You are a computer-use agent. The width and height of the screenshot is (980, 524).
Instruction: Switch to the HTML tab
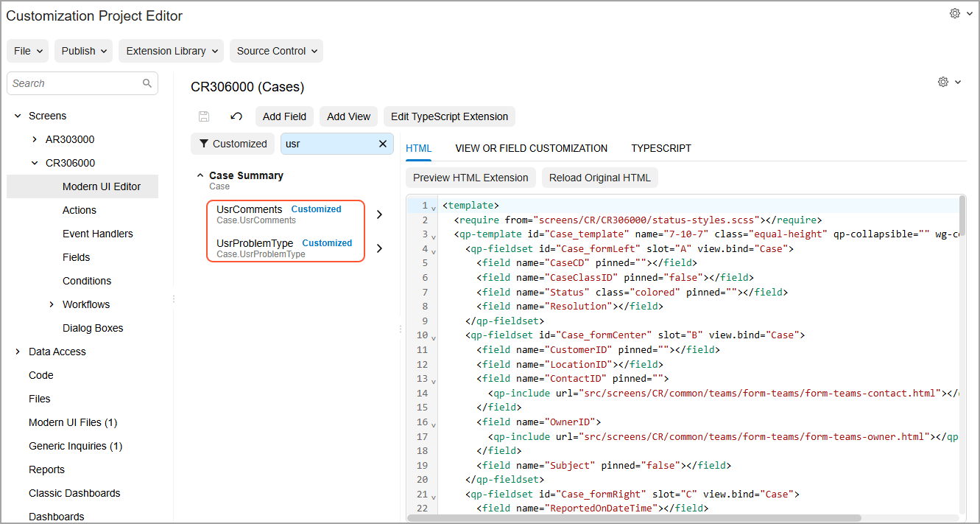419,148
